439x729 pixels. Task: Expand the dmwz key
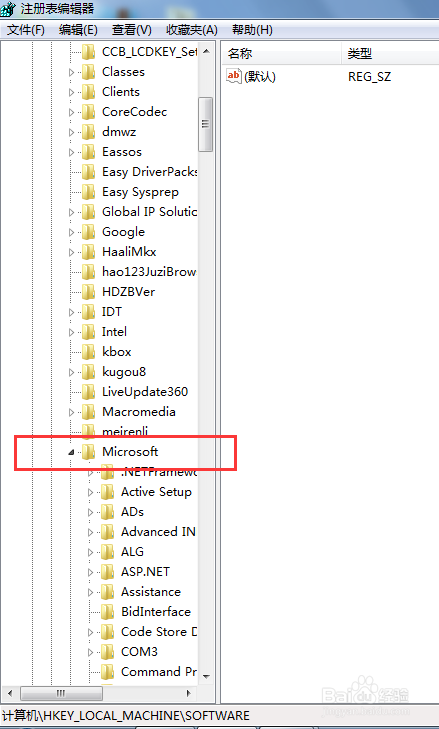(71, 132)
